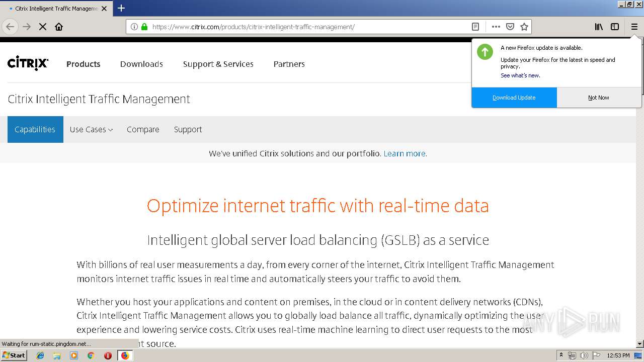This screenshot has width=644, height=362.
Task: Open Chrome from the taskbar
Action: [91, 355]
